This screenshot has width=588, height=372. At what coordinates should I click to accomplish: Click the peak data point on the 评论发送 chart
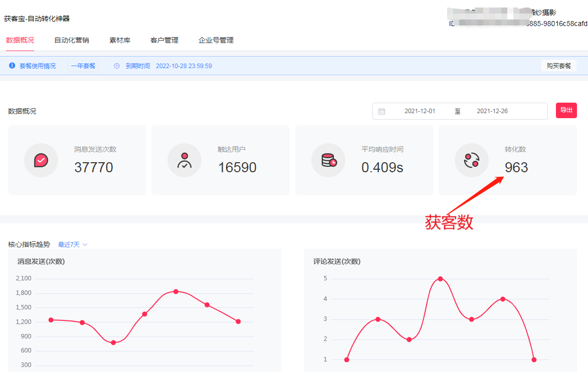point(440,278)
